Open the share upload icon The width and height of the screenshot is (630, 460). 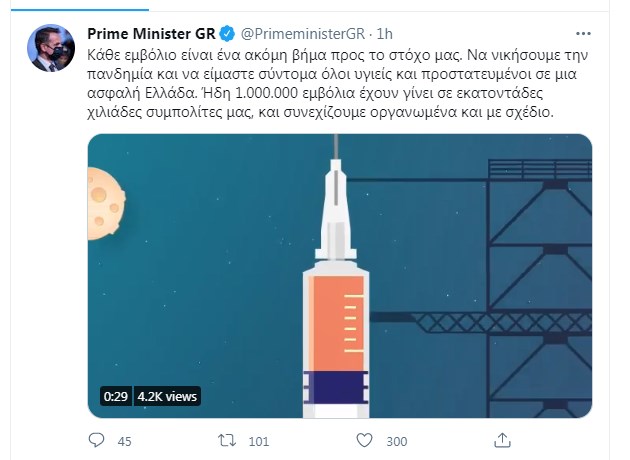pos(502,440)
